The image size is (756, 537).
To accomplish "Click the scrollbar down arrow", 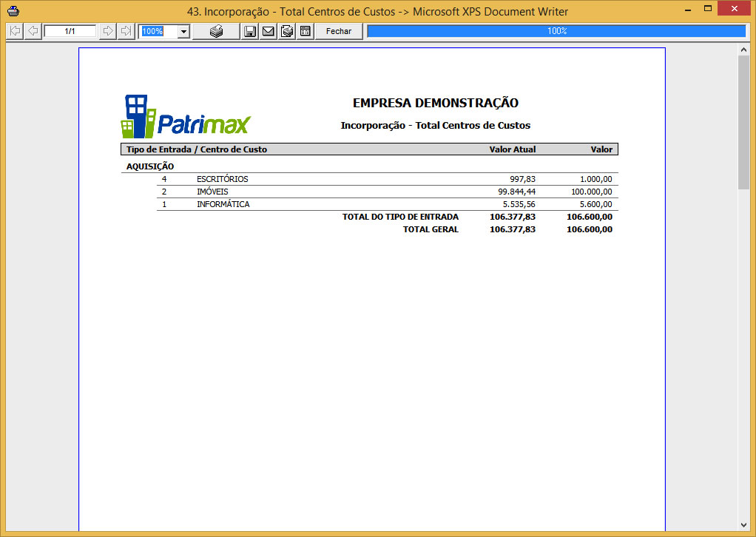I will click(743, 525).
